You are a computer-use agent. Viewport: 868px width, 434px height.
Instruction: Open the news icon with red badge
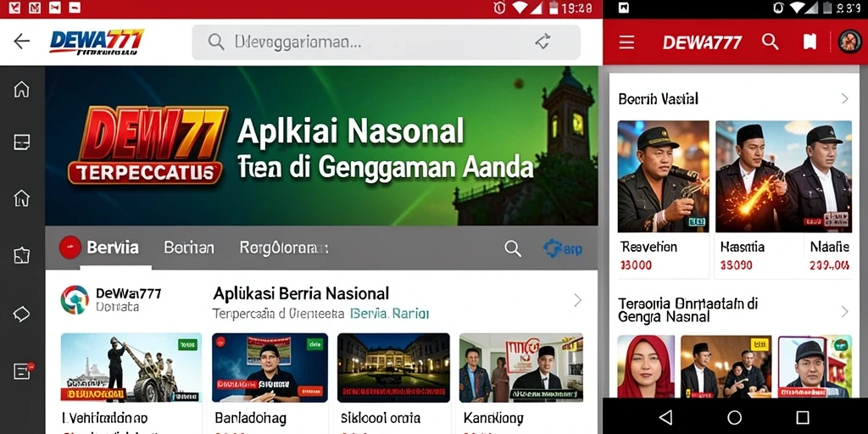pos(23,371)
